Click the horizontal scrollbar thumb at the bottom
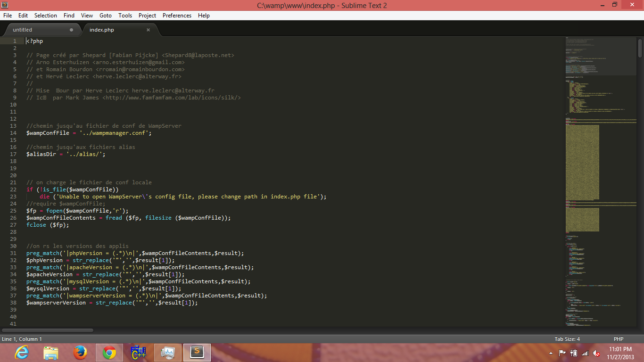 tap(48, 330)
